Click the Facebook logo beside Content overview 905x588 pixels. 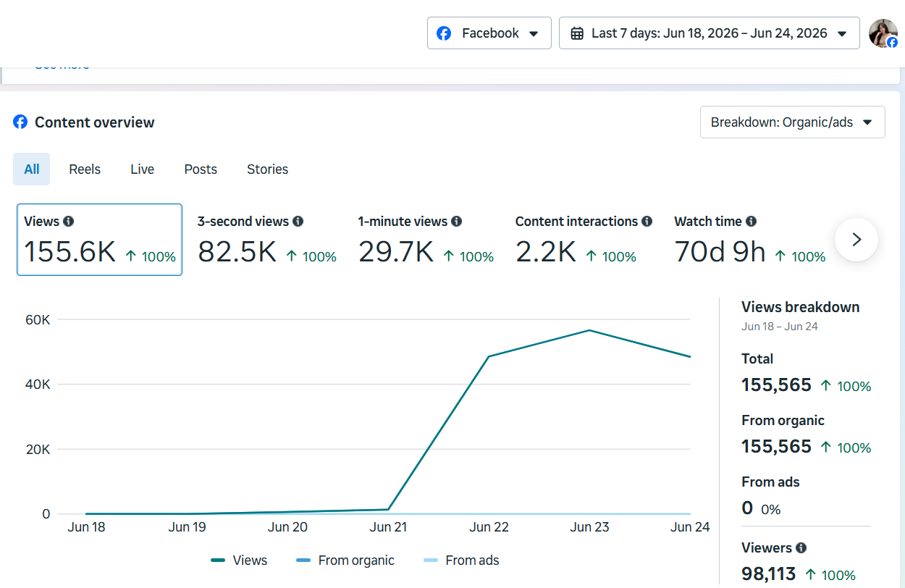(20, 122)
